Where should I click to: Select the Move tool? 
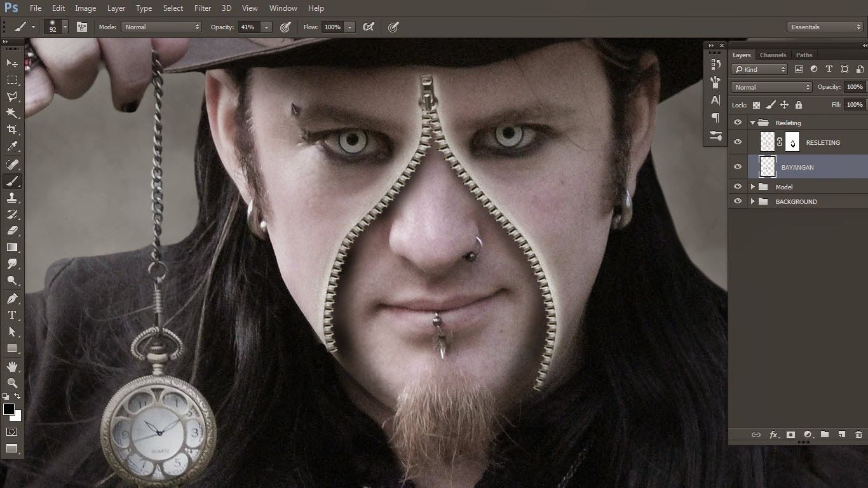coord(12,63)
